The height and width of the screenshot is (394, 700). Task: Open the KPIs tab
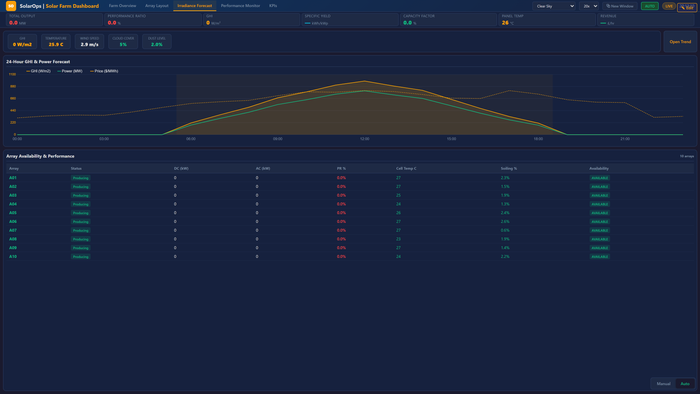[x=273, y=6]
